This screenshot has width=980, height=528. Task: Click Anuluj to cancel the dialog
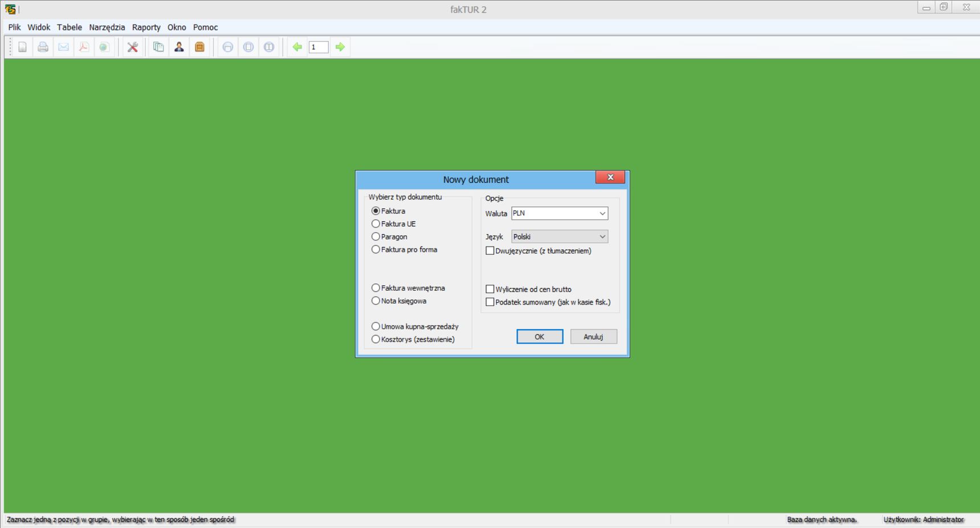[x=593, y=337]
